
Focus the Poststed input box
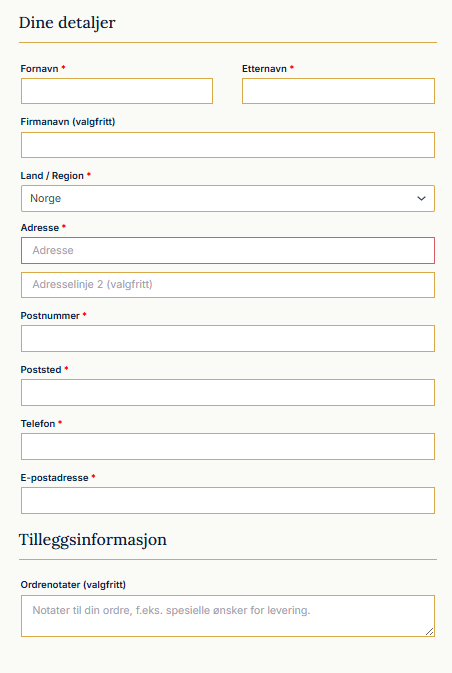(x=228, y=393)
